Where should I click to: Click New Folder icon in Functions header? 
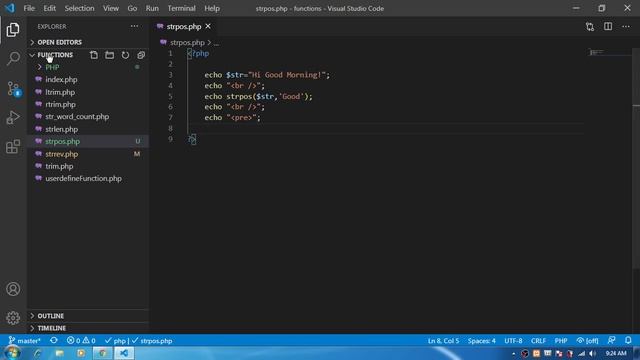pos(109,55)
